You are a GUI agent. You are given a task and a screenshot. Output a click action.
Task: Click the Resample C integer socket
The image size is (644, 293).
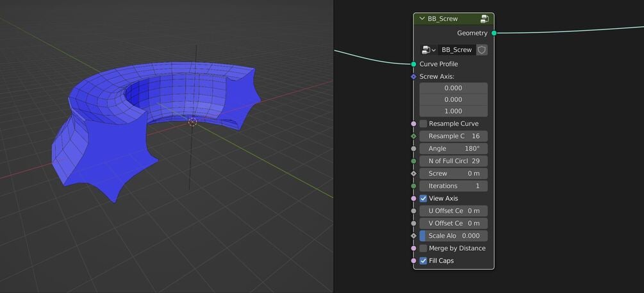413,136
